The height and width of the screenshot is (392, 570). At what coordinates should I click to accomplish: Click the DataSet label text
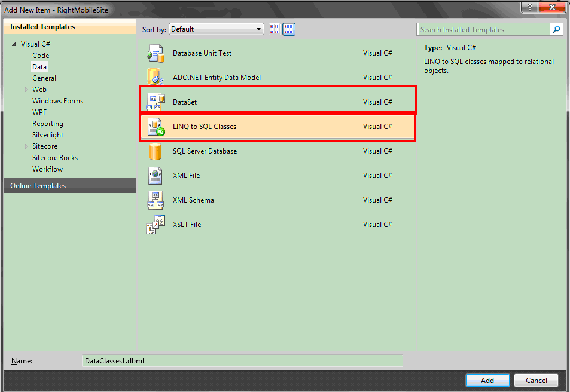click(185, 102)
